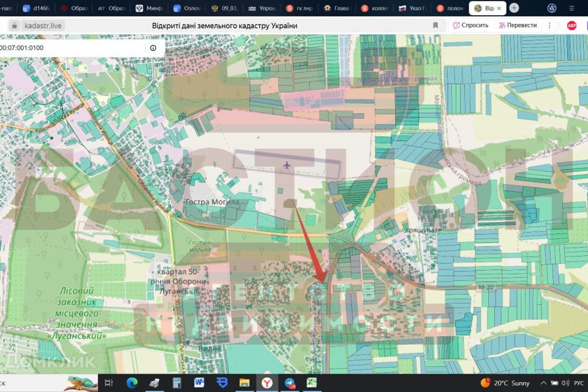Open Telegram from the taskbar

pyautogui.click(x=290, y=383)
